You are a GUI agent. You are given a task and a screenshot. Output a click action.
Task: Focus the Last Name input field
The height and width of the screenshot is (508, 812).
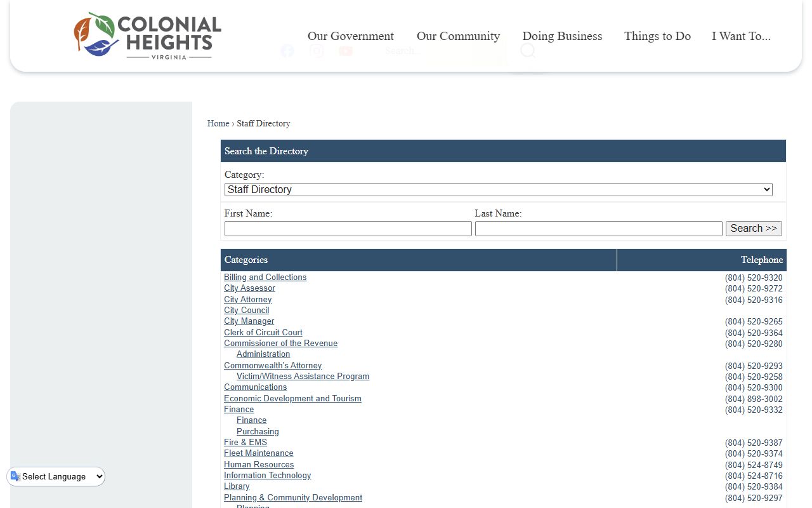[x=598, y=229]
